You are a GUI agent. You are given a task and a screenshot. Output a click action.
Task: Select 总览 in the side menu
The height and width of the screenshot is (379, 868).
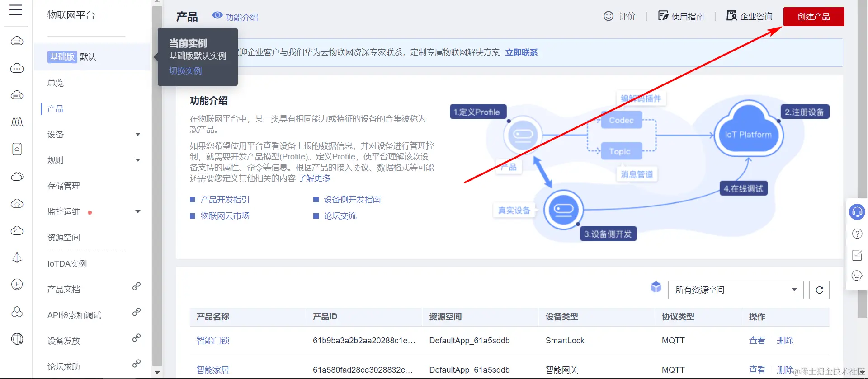56,83
